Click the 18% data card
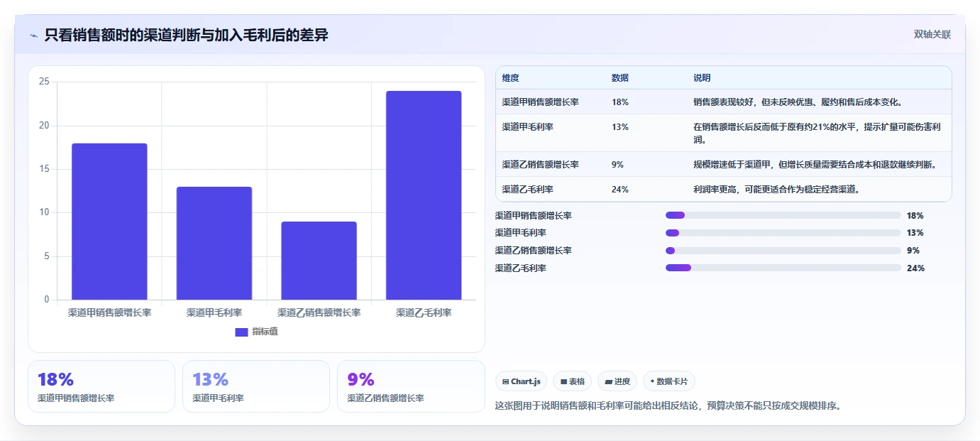 coord(101,386)
